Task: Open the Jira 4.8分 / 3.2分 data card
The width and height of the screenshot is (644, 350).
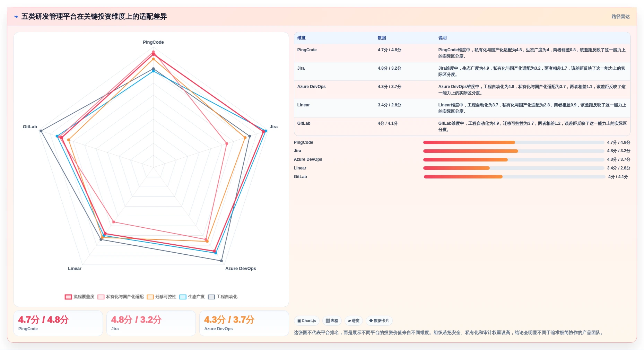Action: pyautogui.click(x=151, y=323)
